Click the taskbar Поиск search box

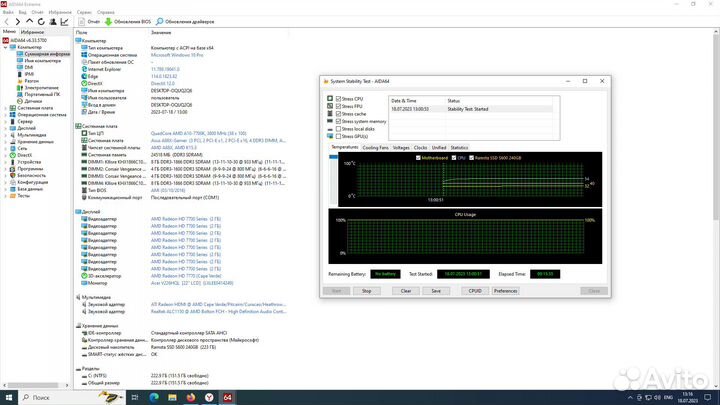coord(71,397)
